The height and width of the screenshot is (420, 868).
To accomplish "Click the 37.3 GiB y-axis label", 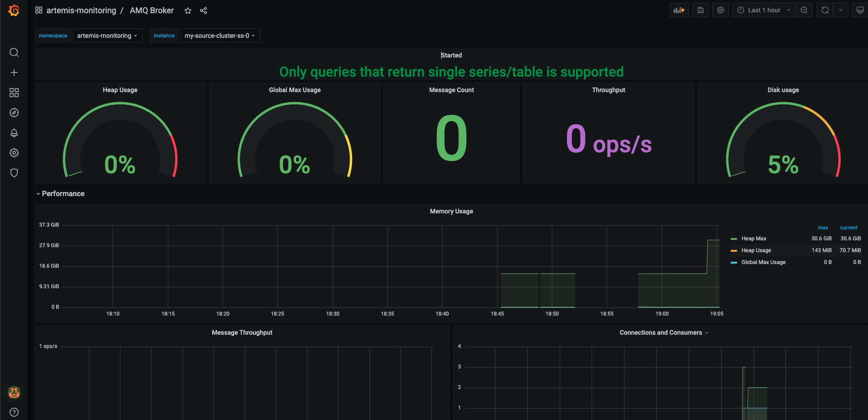I will click(x=49, y=225).
